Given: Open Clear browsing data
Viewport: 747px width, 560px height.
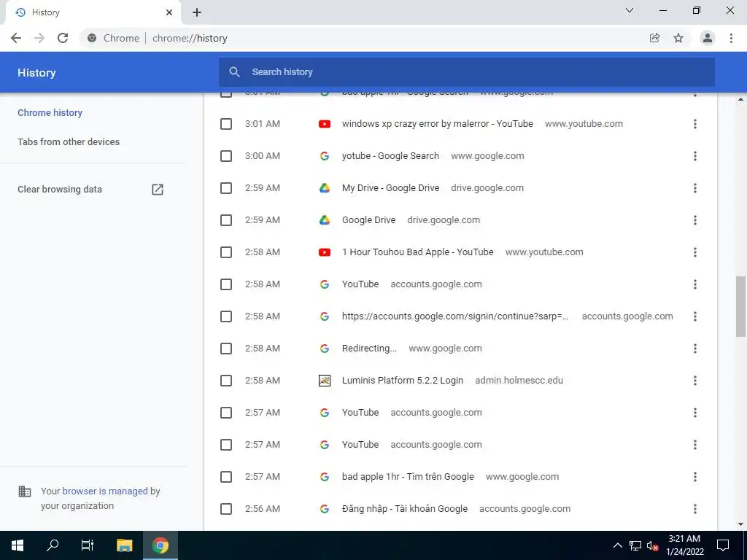Looking at the screenshot, I should tap(60, 190).
